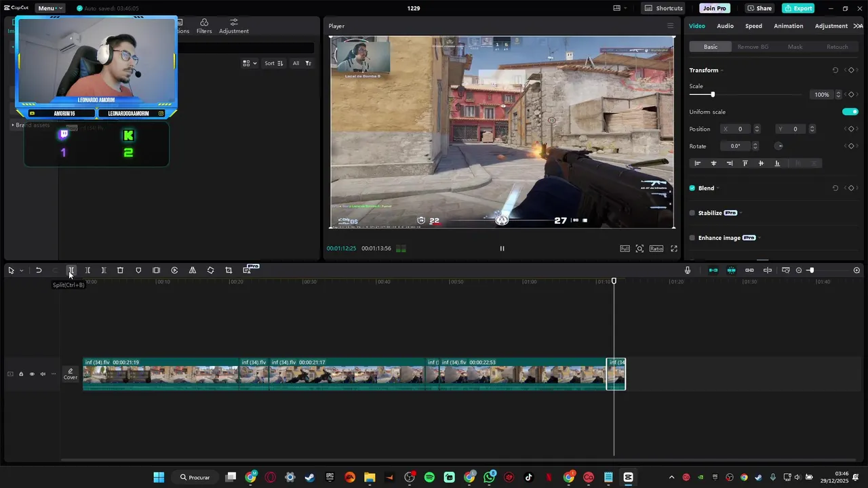Screen dimensions: 868x488
Task: Click the player Ratio button
Action: (656, 249)
